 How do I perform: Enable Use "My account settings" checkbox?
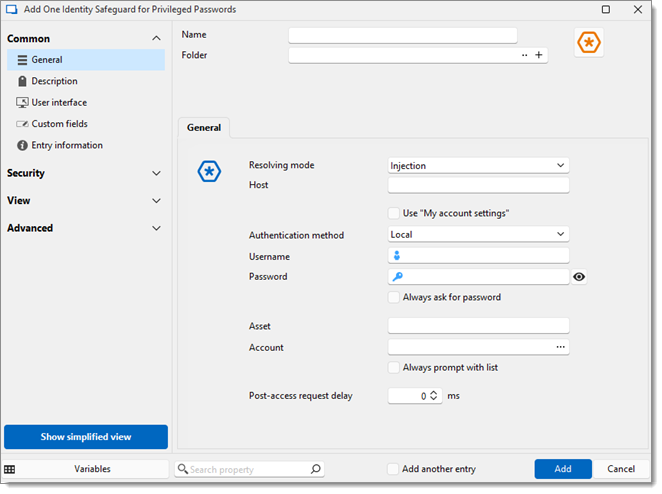click(393, 213)
